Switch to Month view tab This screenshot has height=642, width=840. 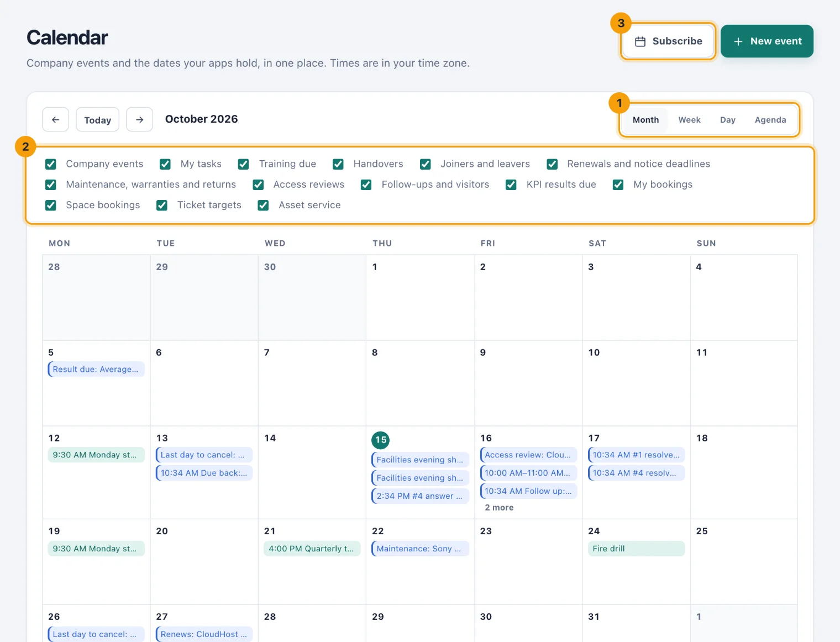(x=645, y=120)
